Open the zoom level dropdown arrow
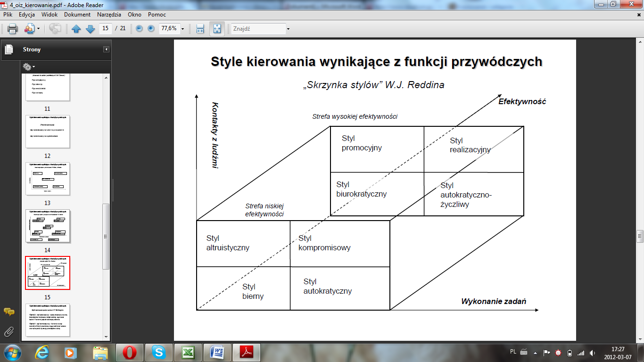The width and height of the screenshot is (644, 362). click(182, 29)
